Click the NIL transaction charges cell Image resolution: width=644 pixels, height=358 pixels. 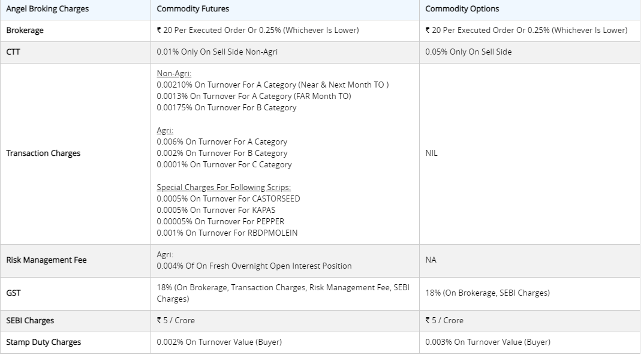point(431,153)
